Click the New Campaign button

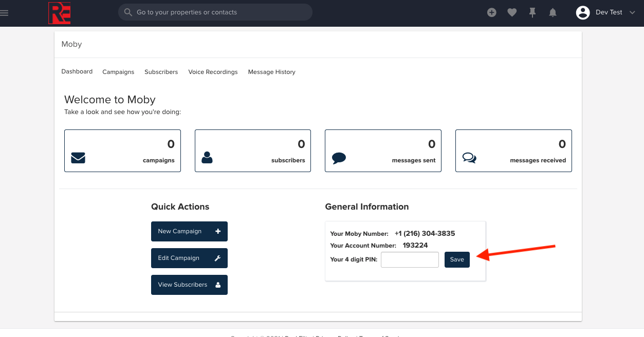coord(189,231)
